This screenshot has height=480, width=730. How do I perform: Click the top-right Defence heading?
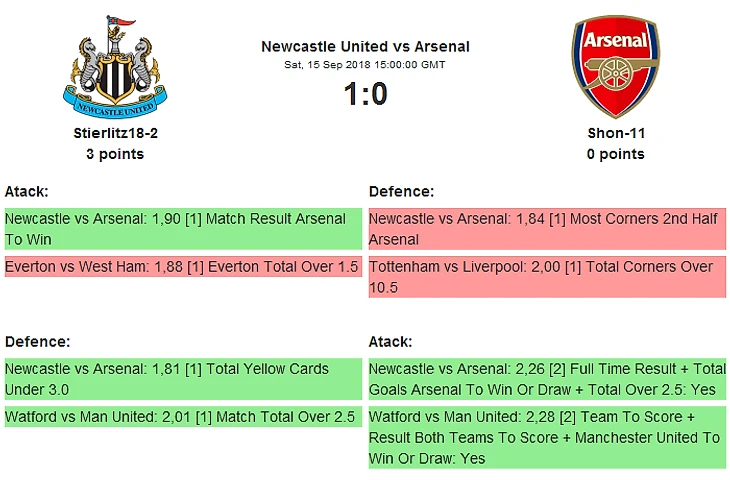[401, 191]
